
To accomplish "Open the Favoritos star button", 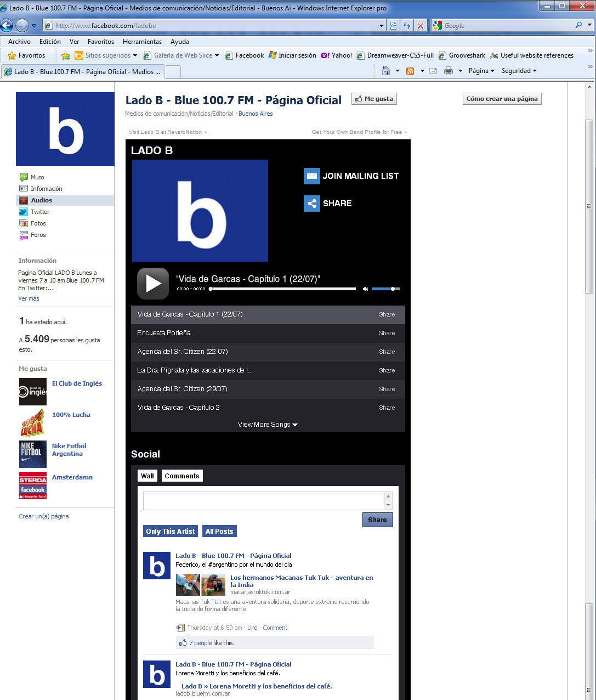I will click(26, 55).
